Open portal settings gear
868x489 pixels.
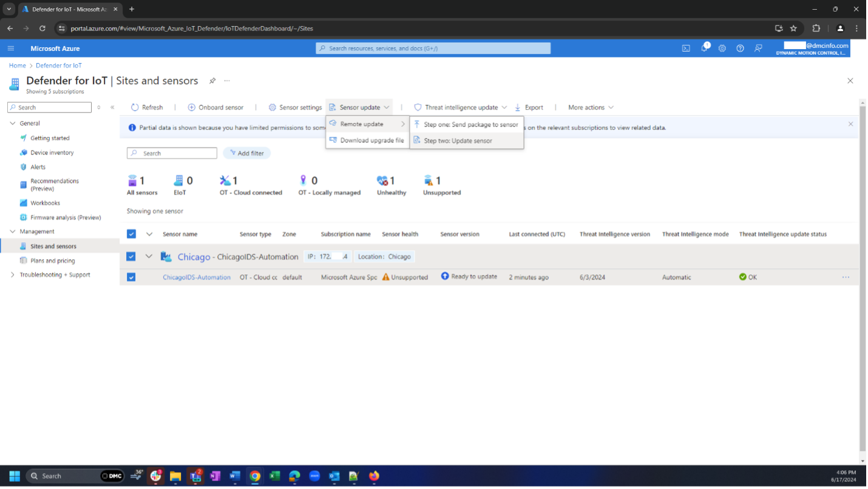point(722,49)
